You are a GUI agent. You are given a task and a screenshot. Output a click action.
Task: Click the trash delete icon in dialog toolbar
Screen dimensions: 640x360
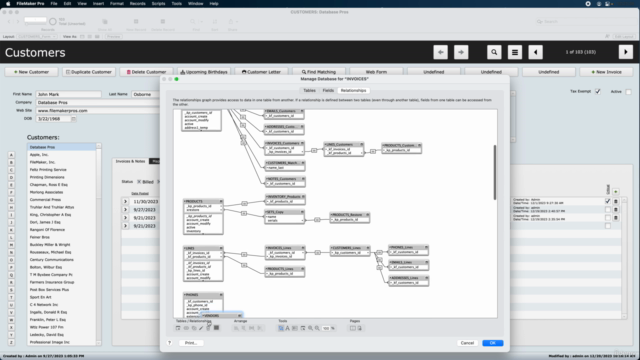point(208,328)
